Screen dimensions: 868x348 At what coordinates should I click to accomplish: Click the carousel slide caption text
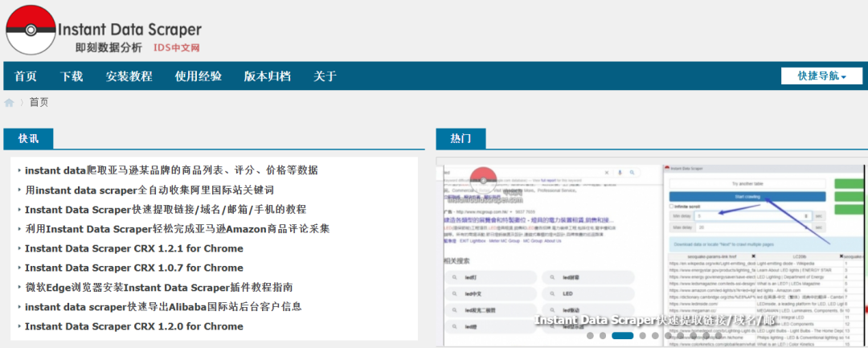pos(655,321)
